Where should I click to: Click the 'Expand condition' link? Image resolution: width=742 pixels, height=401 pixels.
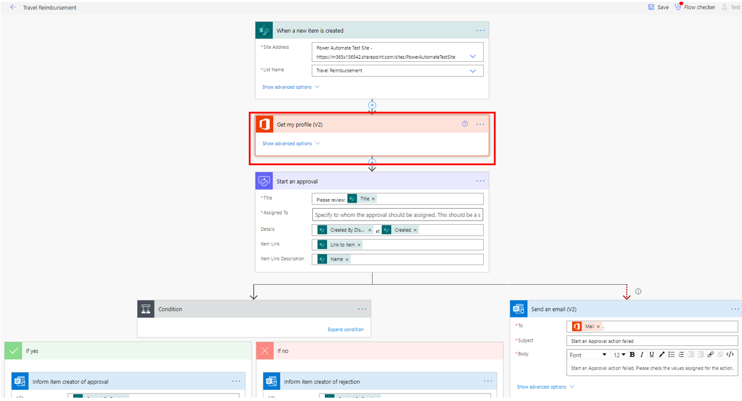tap(345, 330)
